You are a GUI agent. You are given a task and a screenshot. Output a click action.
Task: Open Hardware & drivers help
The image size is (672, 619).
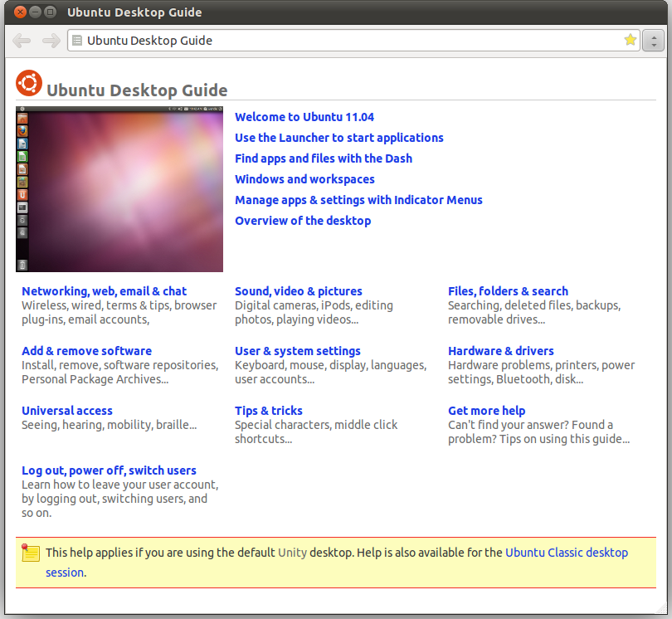pos(501,351)
